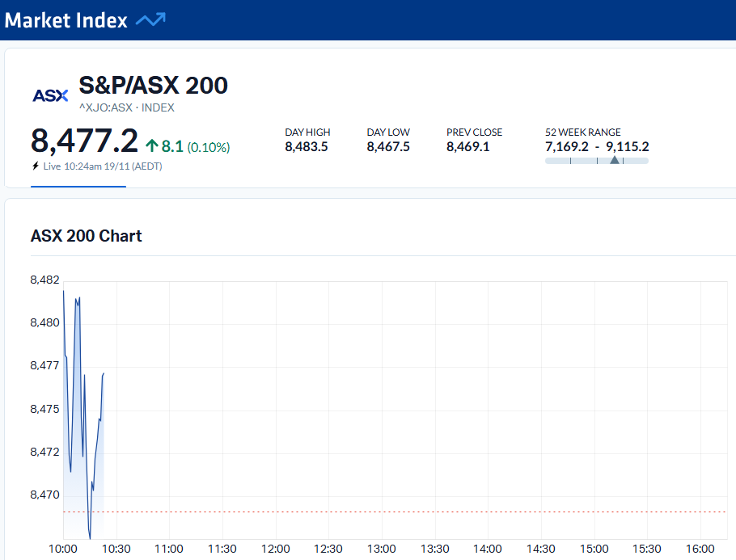Click the green up arrow beside 8.1
The image size is (736, 560).
(152, 145)
